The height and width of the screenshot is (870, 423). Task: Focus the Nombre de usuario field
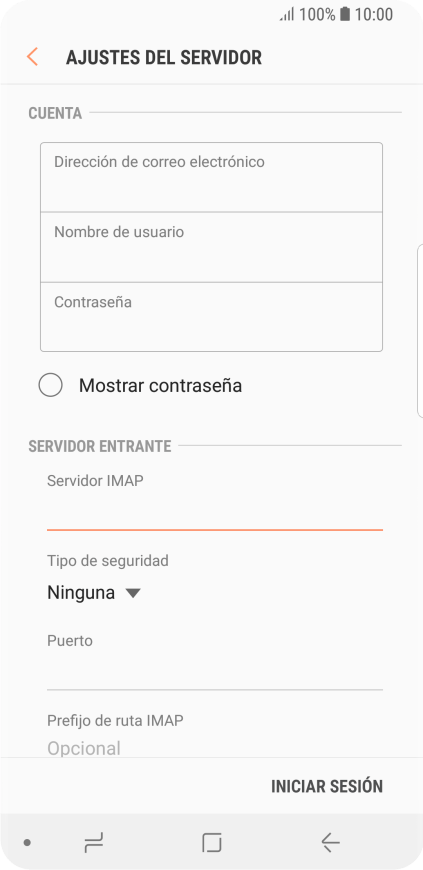click(212, 247)
